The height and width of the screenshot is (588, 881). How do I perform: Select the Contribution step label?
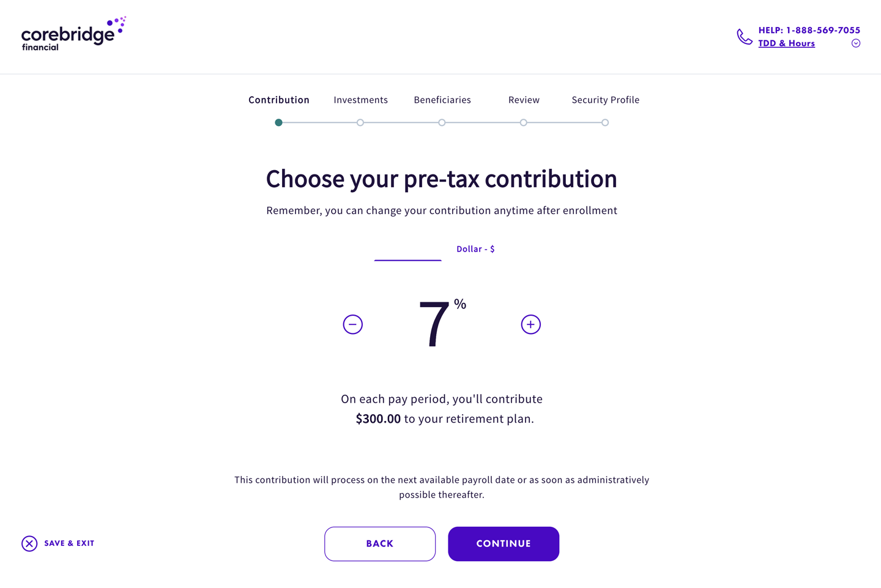click(x=279, y=100)
